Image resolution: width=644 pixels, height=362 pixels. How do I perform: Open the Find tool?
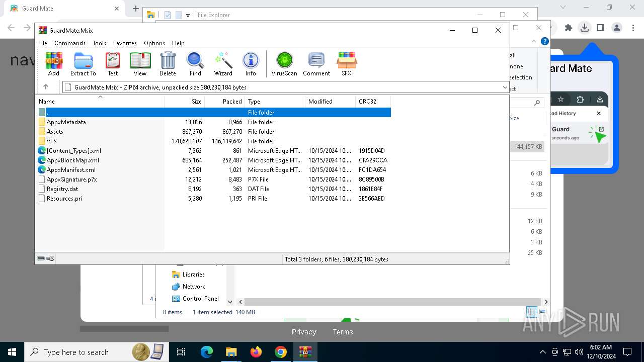(x=195, y=64)
